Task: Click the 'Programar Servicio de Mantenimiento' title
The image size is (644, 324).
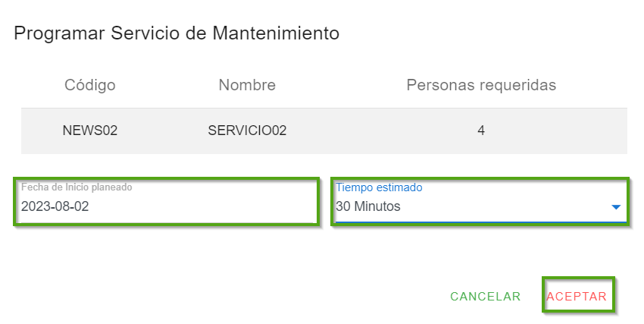Action: pos(177,33)
